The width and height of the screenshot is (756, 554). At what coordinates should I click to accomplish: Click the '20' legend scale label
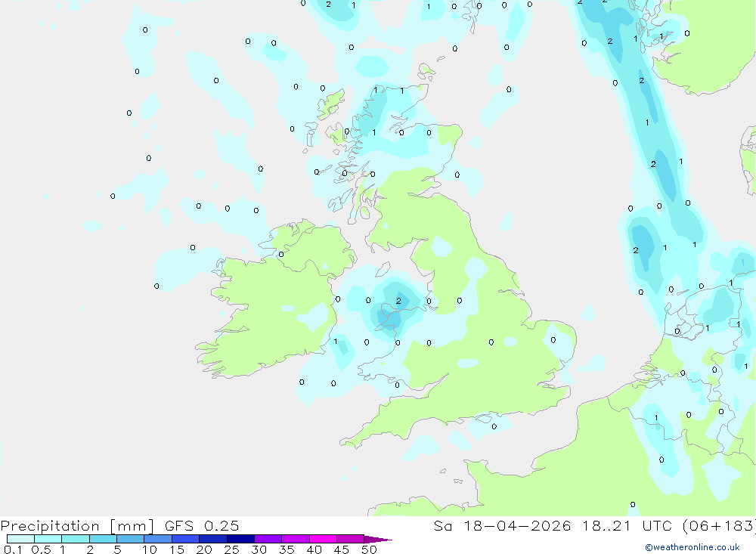pyautogui.click(x=204, y=549)
